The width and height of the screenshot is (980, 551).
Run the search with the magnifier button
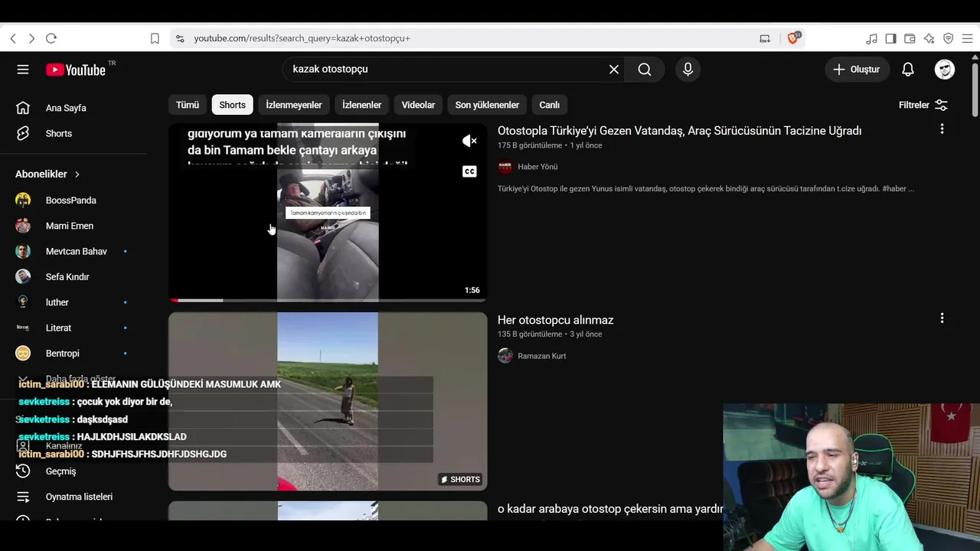point(645,70)
